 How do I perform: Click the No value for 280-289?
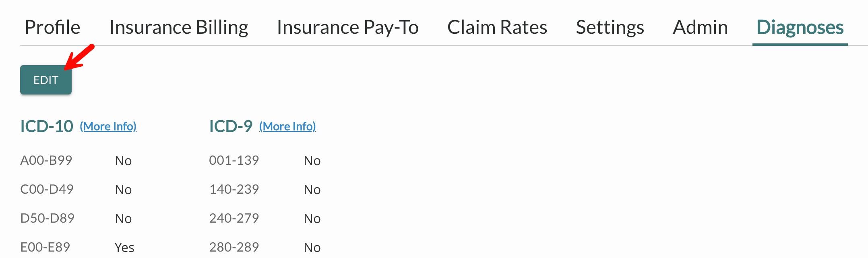point(312,247)
